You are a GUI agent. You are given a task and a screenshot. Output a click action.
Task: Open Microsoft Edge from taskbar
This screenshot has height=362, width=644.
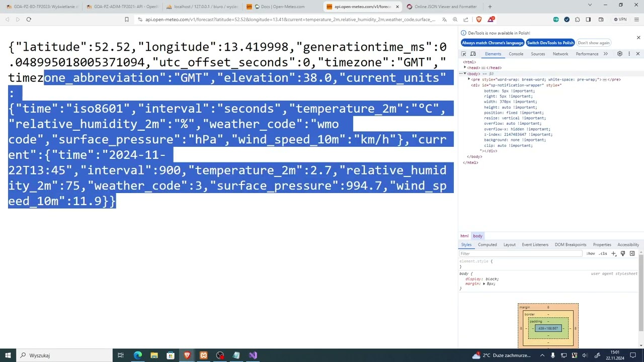[x=137, y=355]
